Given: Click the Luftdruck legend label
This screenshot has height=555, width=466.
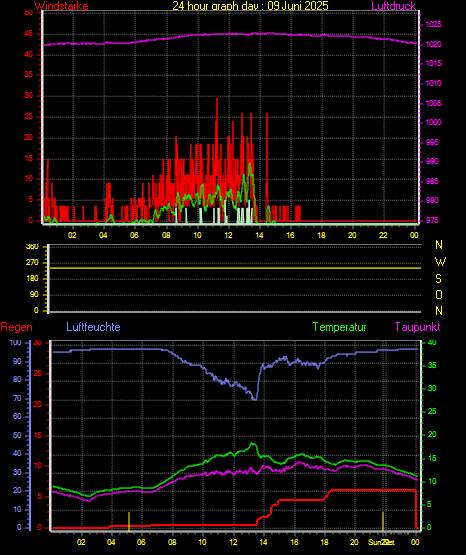Looking at the screenshot, I should (393, 5).
